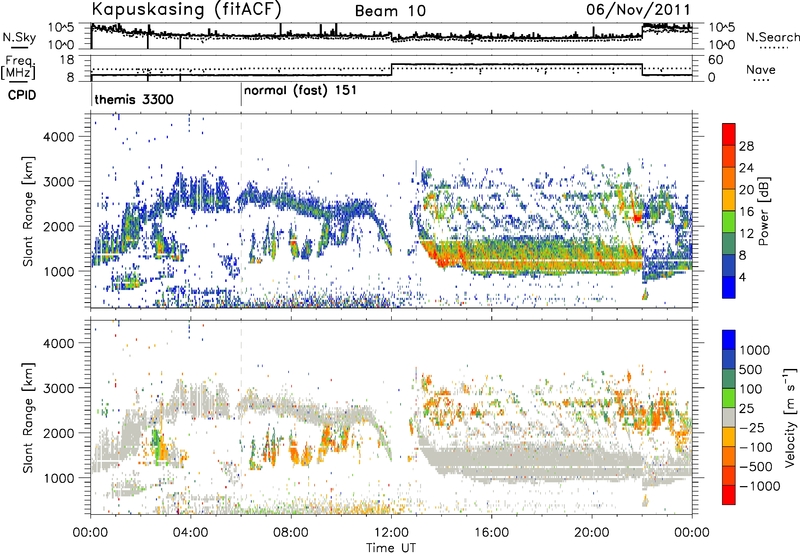Click the '16:00' time axis tick label

click(491, 533)
